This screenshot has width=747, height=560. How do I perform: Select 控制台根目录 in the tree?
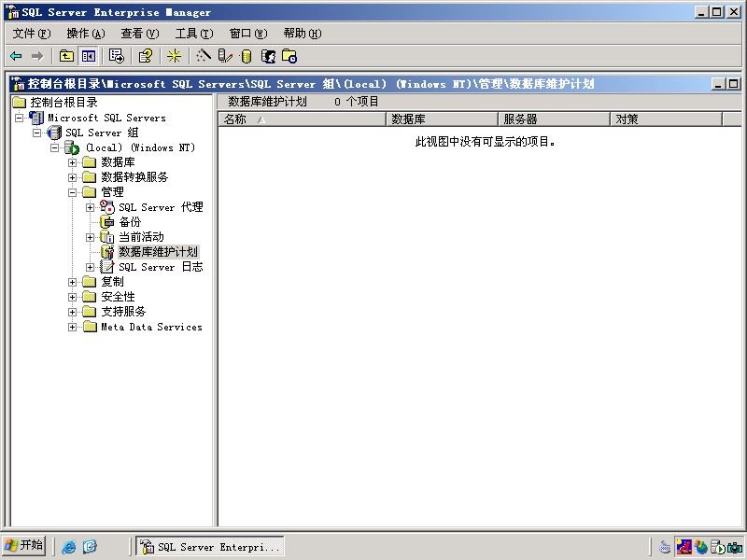(63, 103)
